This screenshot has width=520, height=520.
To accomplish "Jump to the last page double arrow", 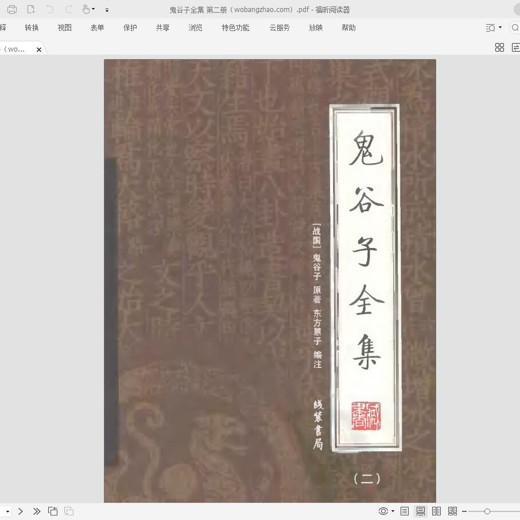I will [x=36, y=511].
